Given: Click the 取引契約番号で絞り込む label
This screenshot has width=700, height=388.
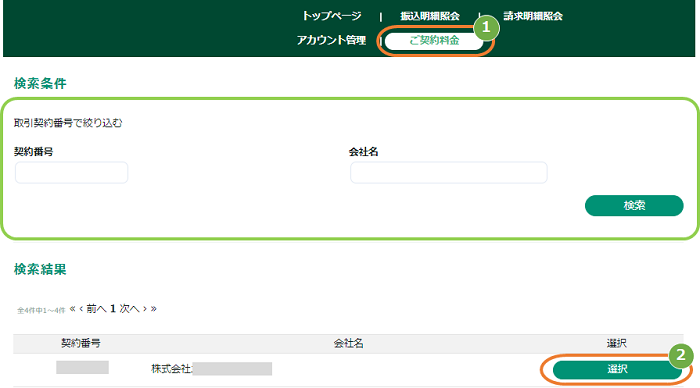Looking at the screenshot, I should [x=68, y=123].
